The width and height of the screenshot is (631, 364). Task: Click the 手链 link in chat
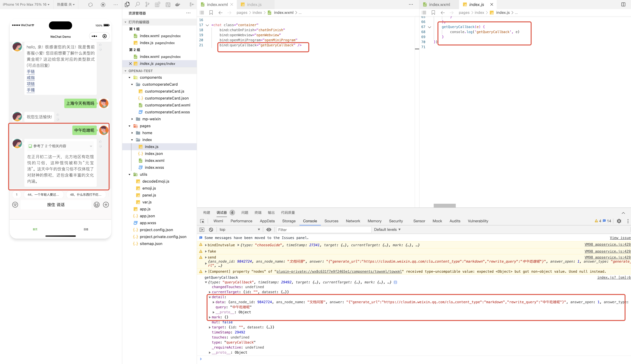click(31, 72)
